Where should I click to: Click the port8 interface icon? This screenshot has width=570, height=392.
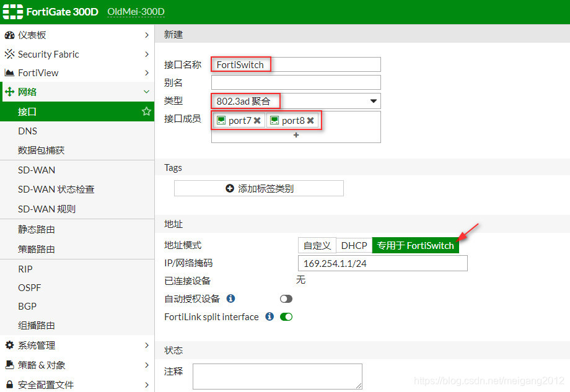pyautogui.click(x=274, y=120)
